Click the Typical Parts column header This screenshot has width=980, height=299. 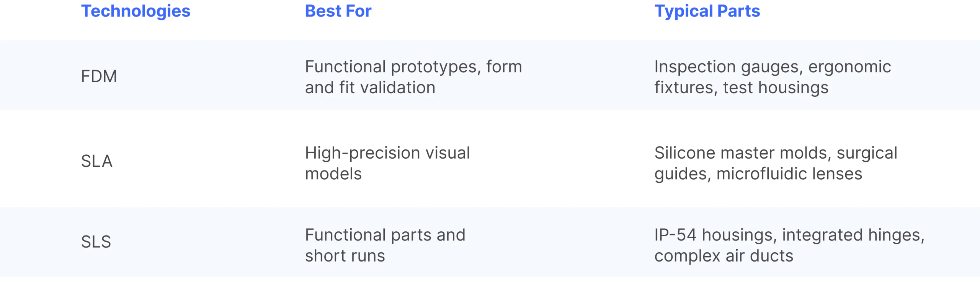(x=707, y=11)
